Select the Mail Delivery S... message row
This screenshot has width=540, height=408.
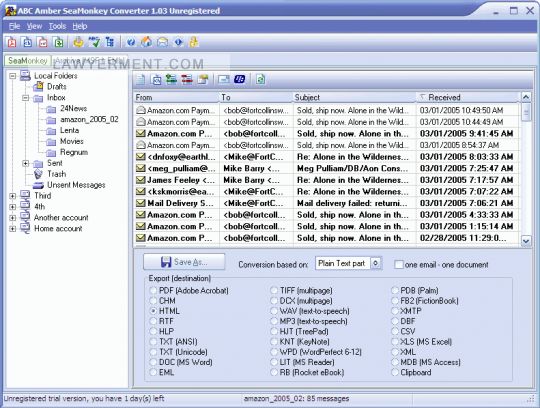pos(326,203)
